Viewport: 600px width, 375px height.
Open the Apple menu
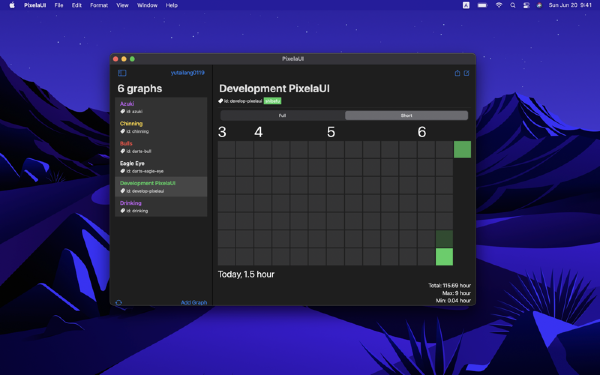(12, 5)
